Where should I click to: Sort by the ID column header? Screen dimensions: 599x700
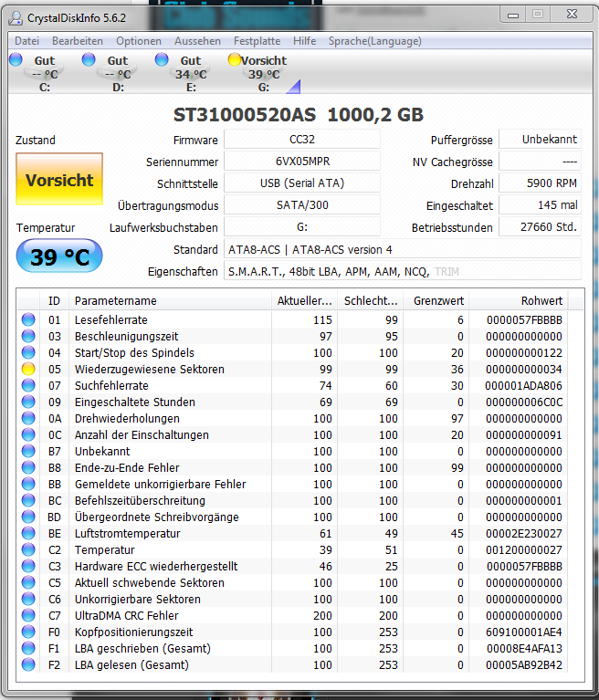pos(54,301)
